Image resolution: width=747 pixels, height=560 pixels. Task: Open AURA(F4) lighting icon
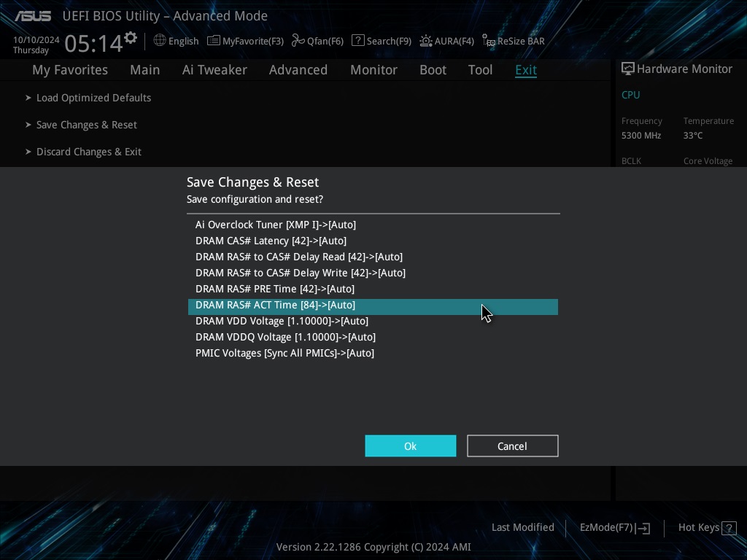pos(426,41)
